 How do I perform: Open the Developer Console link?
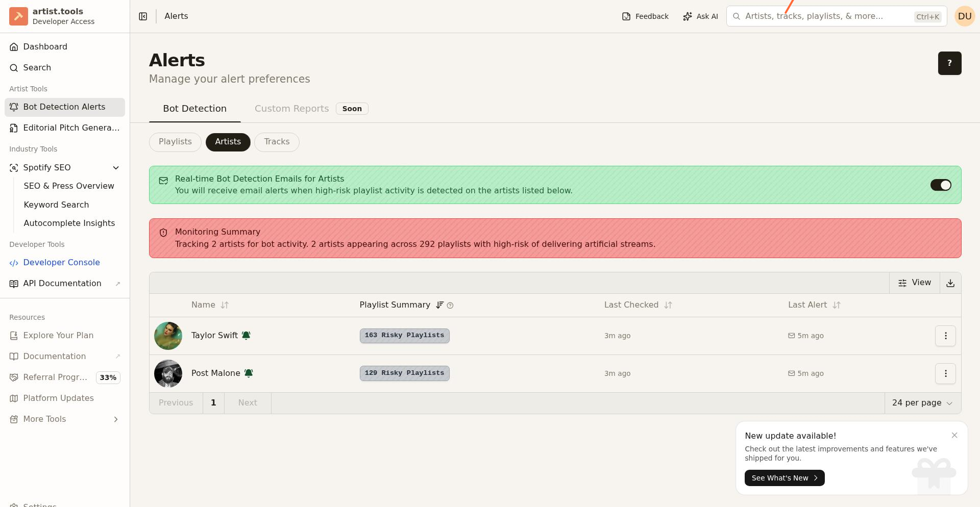click(65, 263)
